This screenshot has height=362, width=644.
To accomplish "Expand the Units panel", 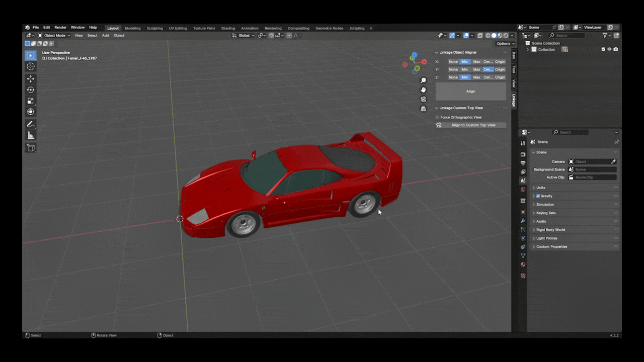I will [x=575, y=188].
